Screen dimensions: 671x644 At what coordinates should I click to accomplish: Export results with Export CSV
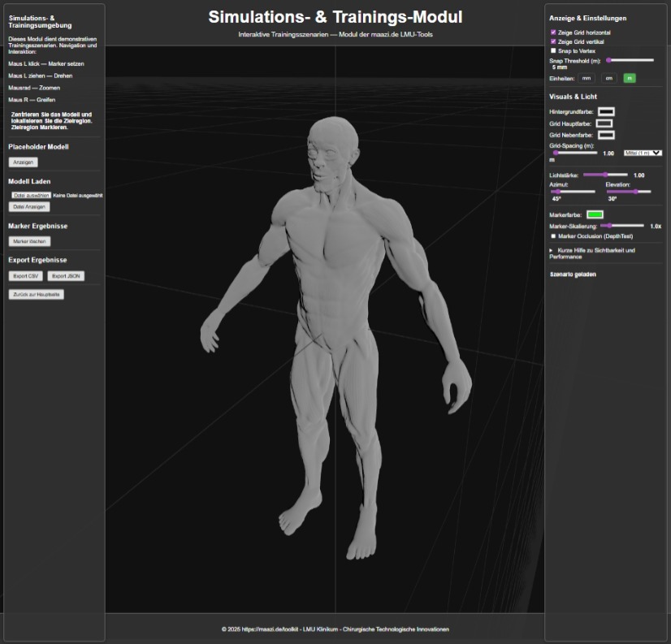25,276
